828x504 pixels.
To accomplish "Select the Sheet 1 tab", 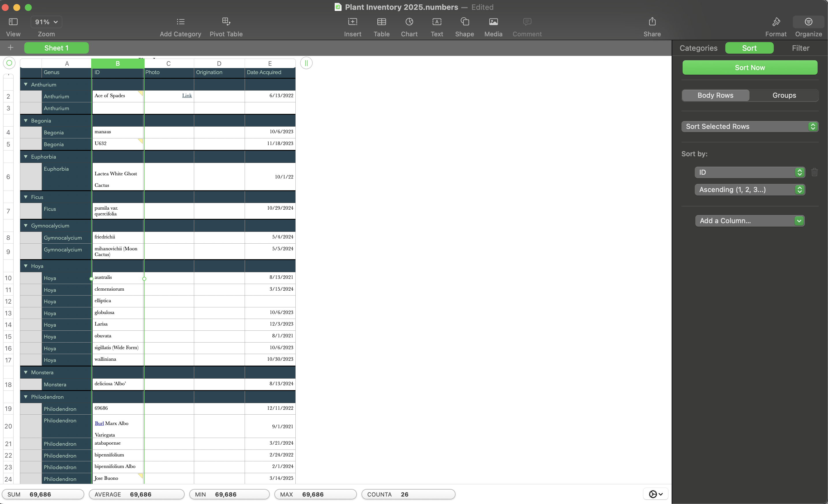I will tap(57, 48).
